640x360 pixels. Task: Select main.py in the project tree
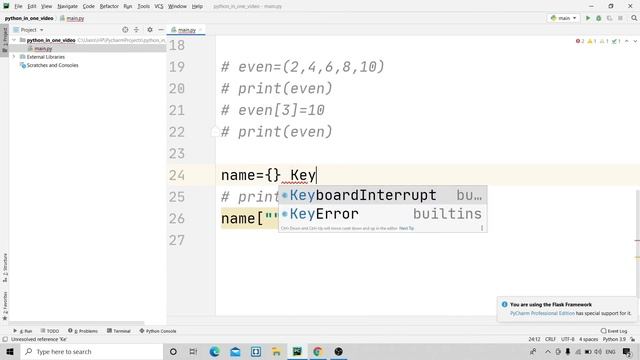[43, 49]
